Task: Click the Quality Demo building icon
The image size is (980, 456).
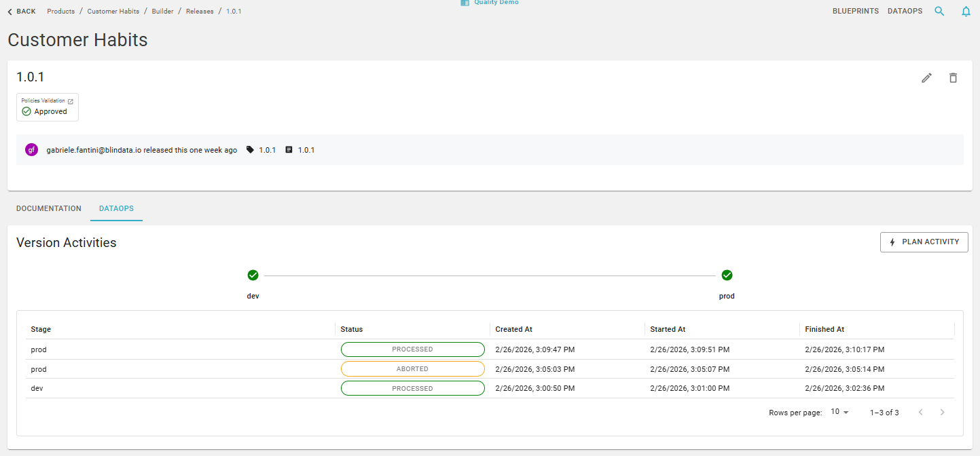Action: click(x=464, y=3)
